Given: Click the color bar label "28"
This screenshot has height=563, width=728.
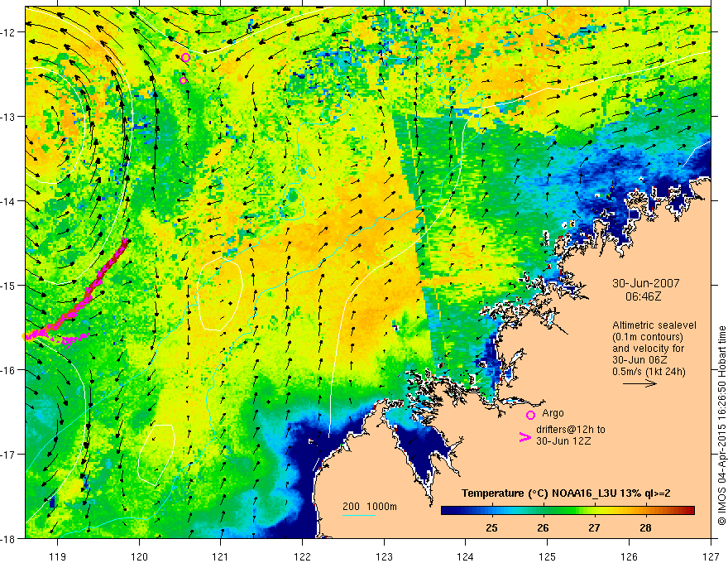Looking at the screenshot, I should 645,528.
